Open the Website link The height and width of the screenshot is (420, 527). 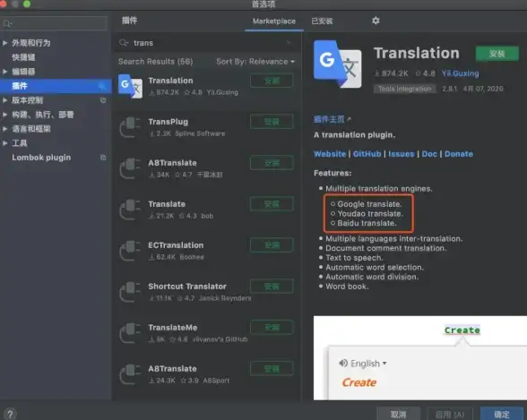(x=330, y=154)
